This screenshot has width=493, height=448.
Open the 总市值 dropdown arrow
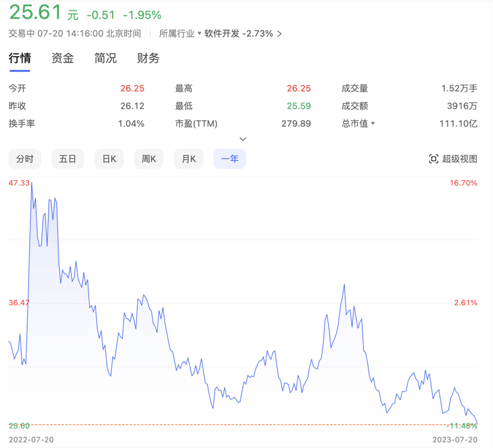[373, 123]
